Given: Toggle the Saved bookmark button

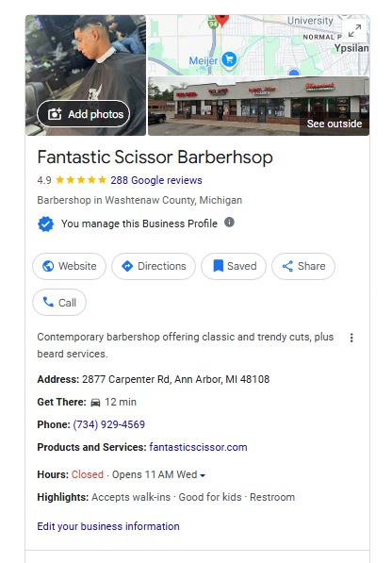Looking at the screenshot, I should (x=234, y=266).
